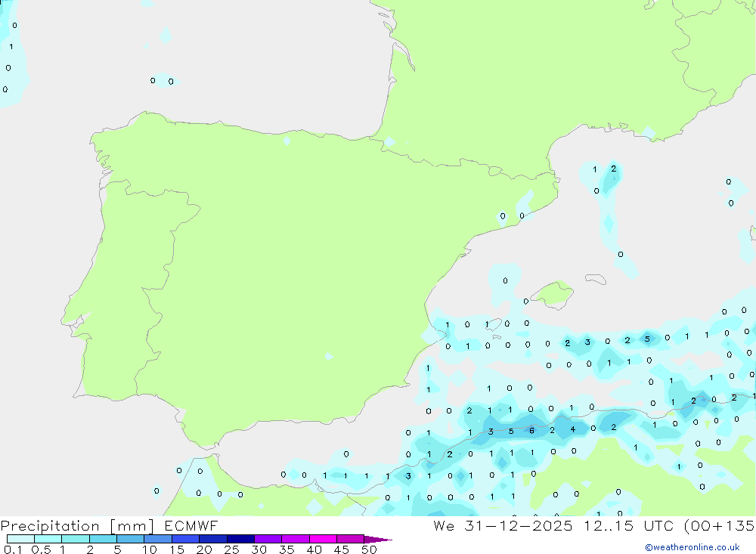The width and height of the screenshot is (756, 554).
Task: Click the 'Precipitation [mm]' title text
Action: [x=77, y=526]
